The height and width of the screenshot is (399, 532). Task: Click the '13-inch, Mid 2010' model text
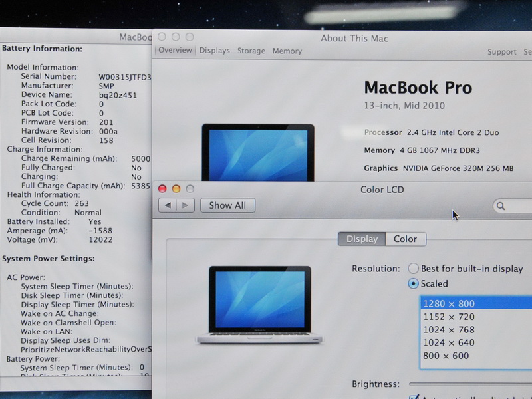[x=404, y=106]
